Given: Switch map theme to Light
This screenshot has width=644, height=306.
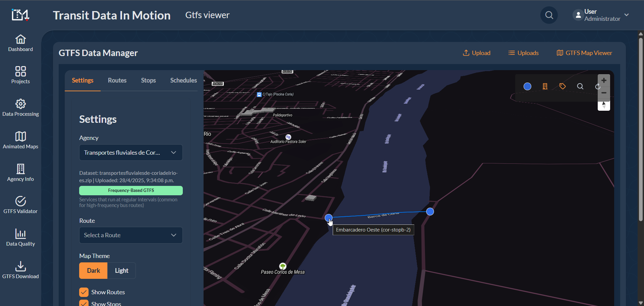Looking at the screenshot, I should (121, 271).
